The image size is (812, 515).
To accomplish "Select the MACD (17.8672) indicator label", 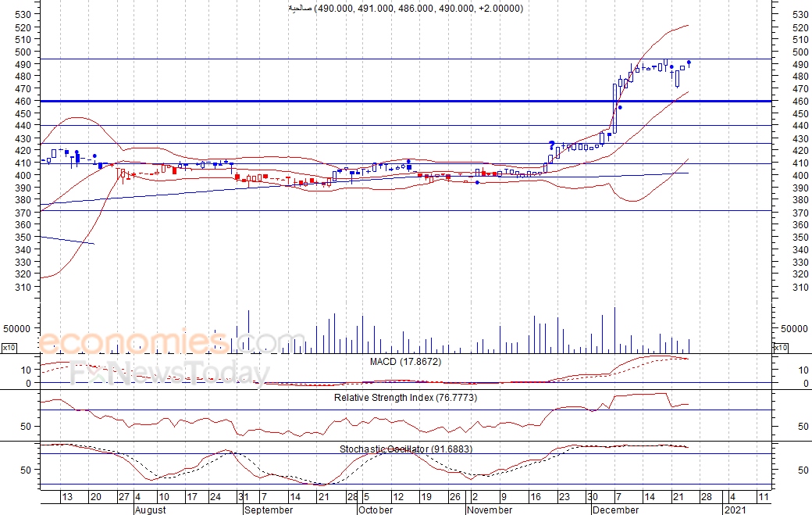I will click(x=405, y=362).
